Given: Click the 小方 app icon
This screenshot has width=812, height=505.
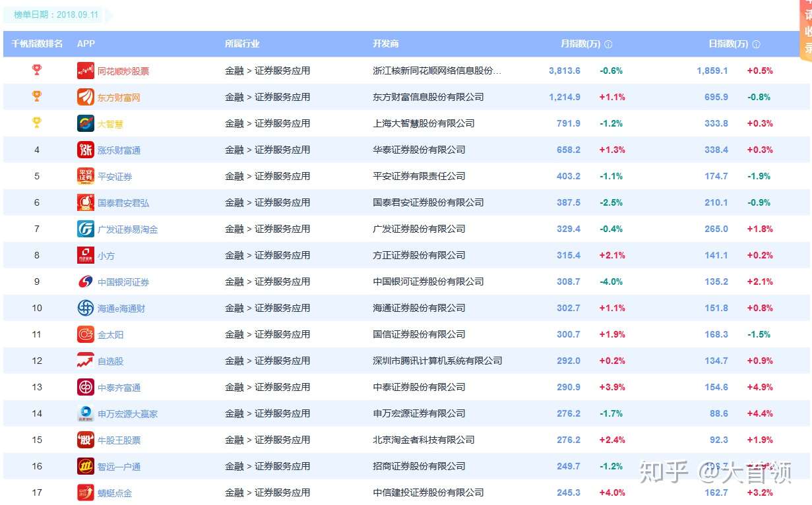Looking at the screenshot, I should tap(86, 255).
